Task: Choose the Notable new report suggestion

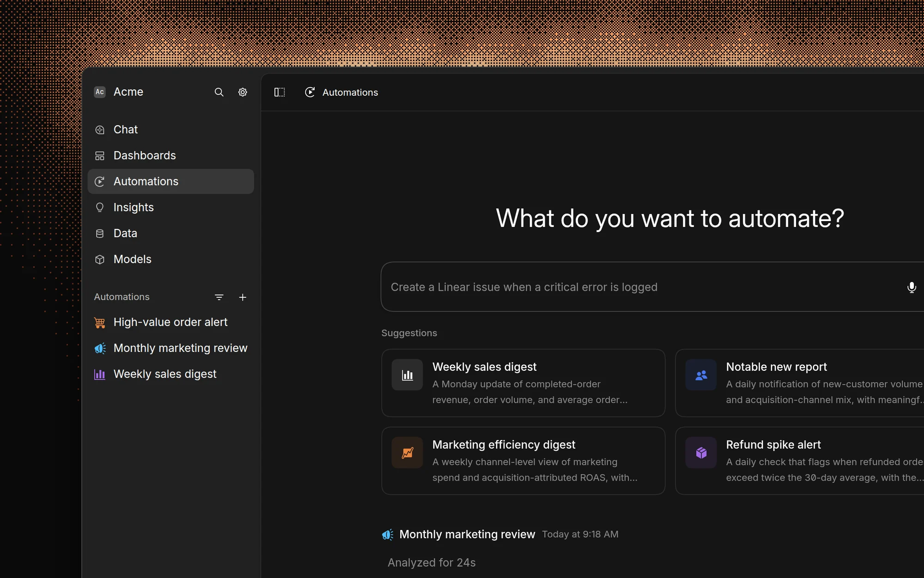Action: coord(800,383)
